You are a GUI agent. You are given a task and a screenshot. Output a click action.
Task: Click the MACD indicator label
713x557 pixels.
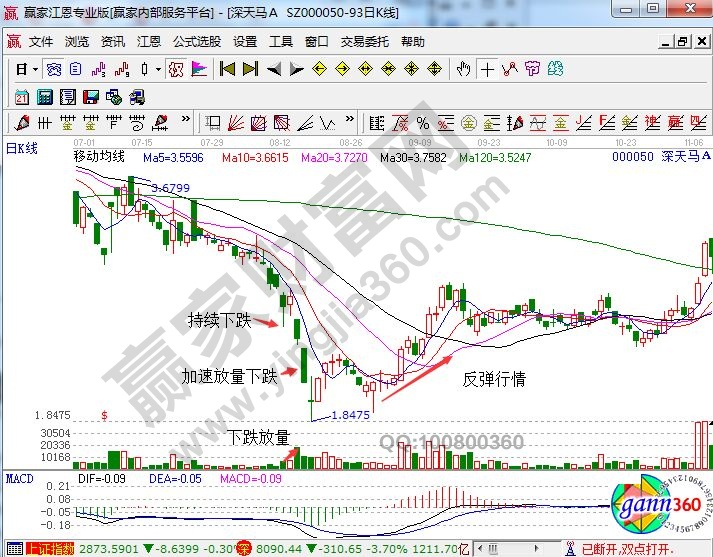pyautogui.click(x=20, y=479)
